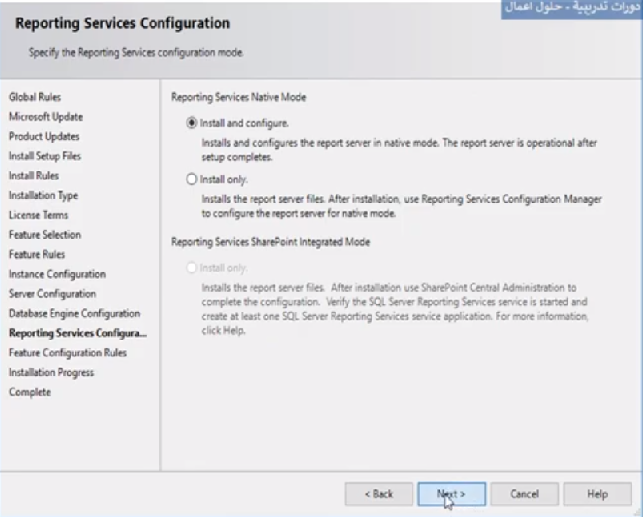The height and width of the screenshot is (517, 643).
Task: Click the Reporting Services Configuration page title
Action: (x=123, y=23)
